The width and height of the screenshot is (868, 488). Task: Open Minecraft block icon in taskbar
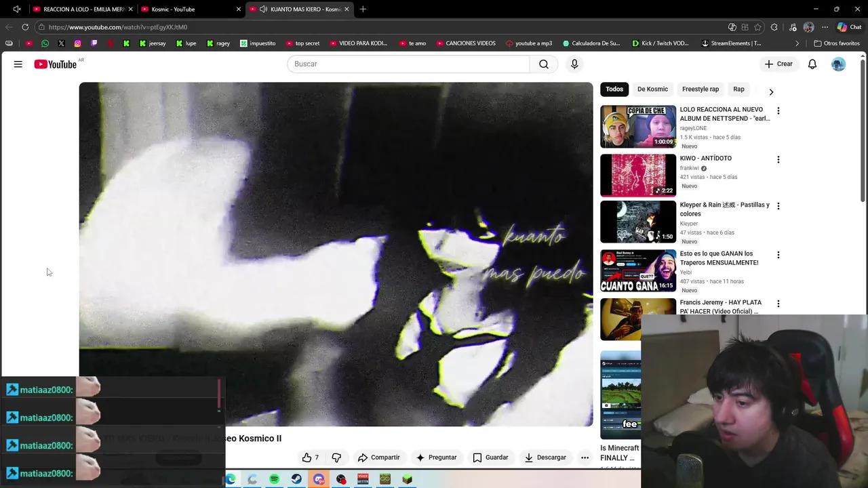(x=407, y=479)
